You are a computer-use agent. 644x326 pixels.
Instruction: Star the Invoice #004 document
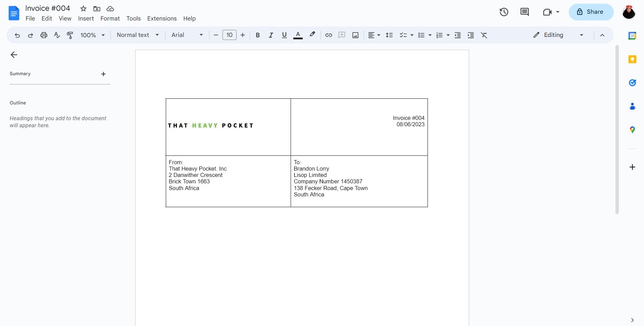coord(84,9)
